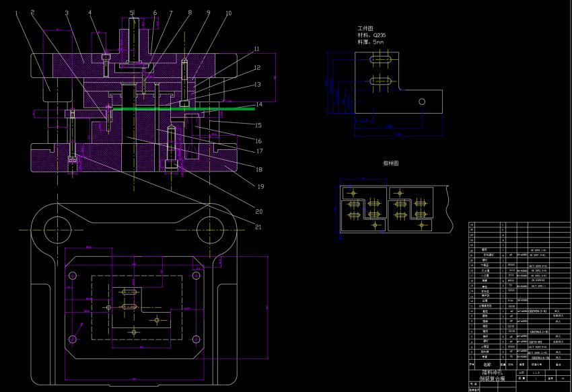Select callout label 12

click(x=258, y=68)
